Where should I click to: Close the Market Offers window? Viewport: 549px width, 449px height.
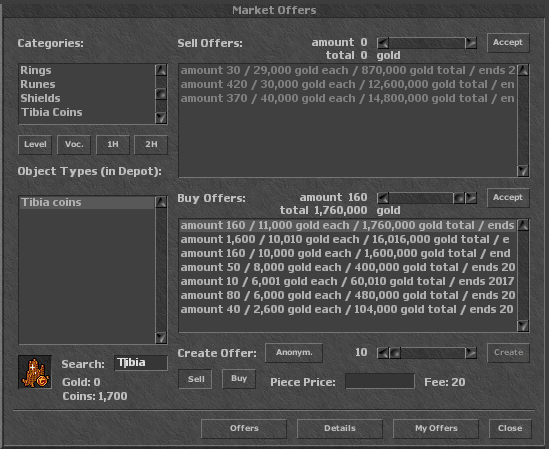click(x=510, y=429)
